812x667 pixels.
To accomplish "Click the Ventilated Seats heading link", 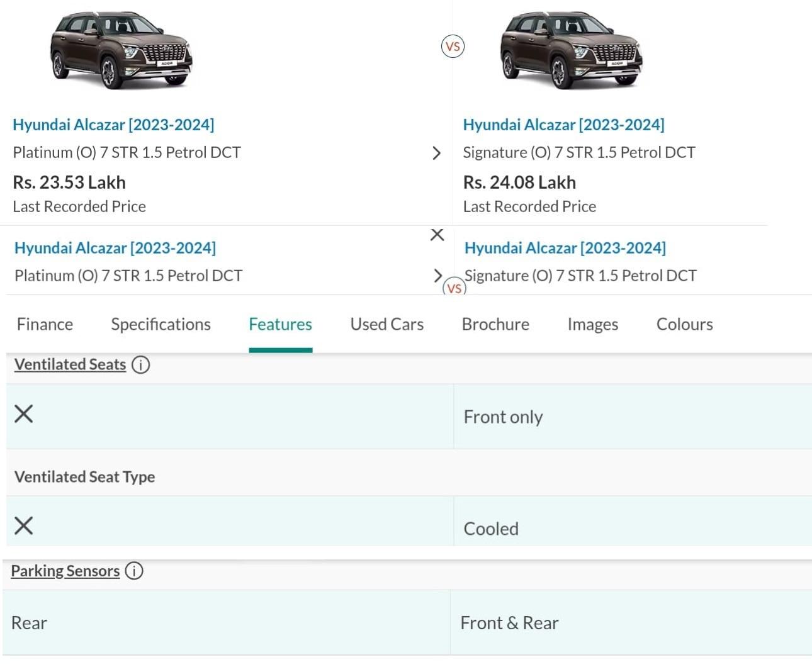I will (70, 364).
